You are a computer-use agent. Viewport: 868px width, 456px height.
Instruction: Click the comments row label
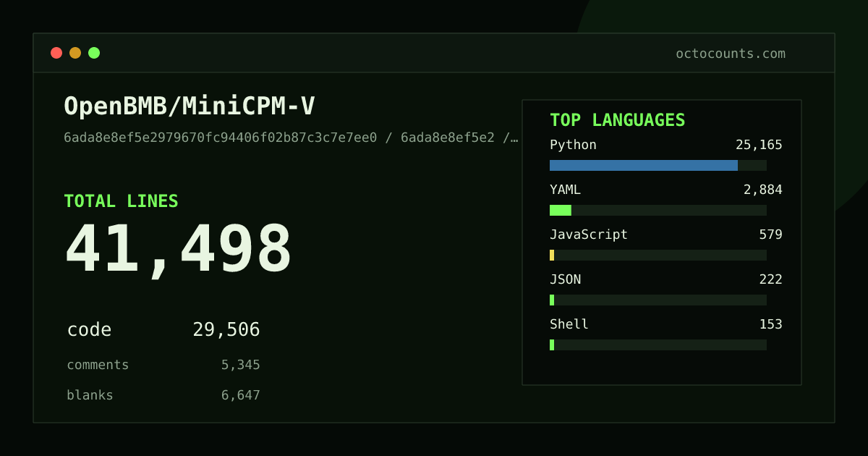(98, 365)
